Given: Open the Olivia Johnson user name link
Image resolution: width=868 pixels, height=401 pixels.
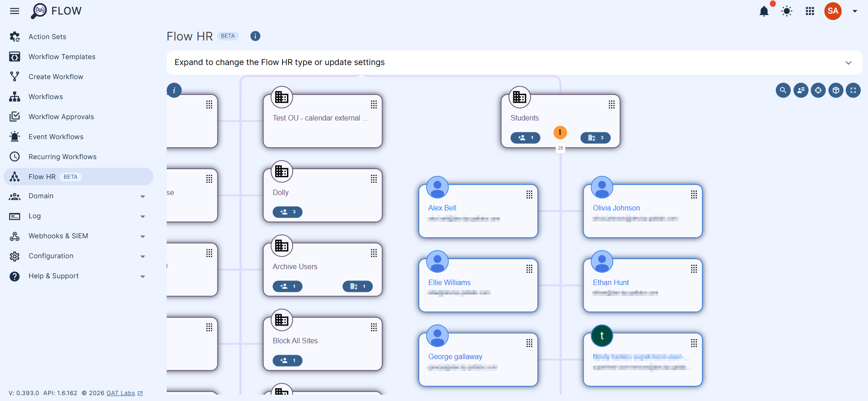Looking at the screenshot, I should (x=616, y=208).
